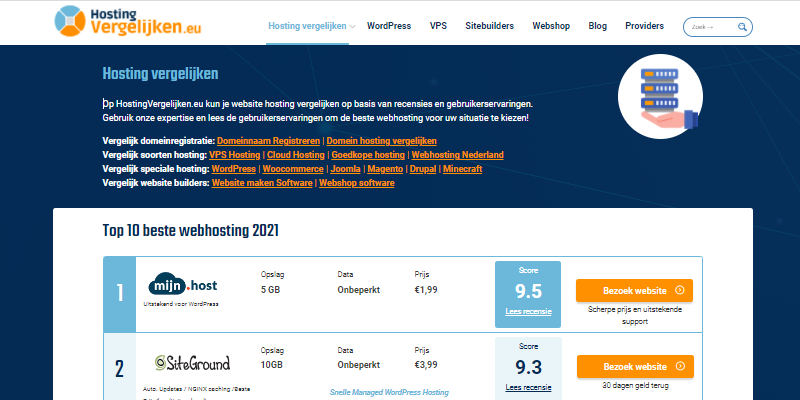The width and height of the screenshot is (800, 400).
Task: Open the Magento link
Action: coord(385,169)
